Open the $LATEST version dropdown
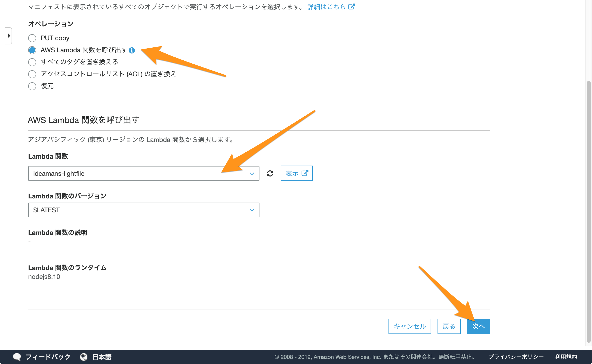Screen dimensions: 592x364 coord(144,210)
